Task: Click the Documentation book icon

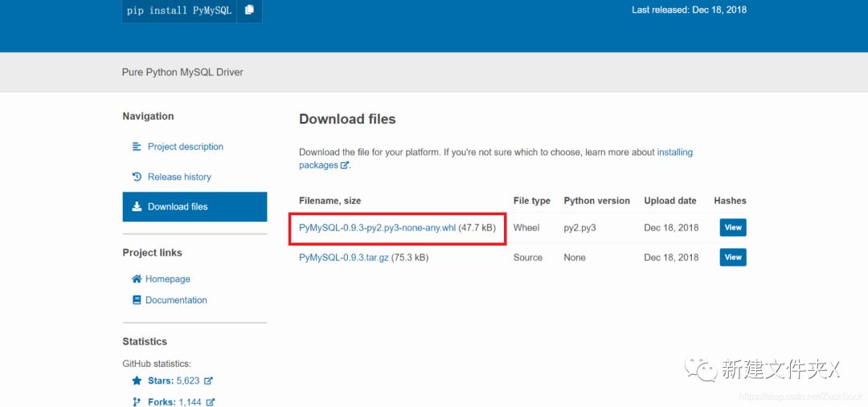Action: coord(137,300)
